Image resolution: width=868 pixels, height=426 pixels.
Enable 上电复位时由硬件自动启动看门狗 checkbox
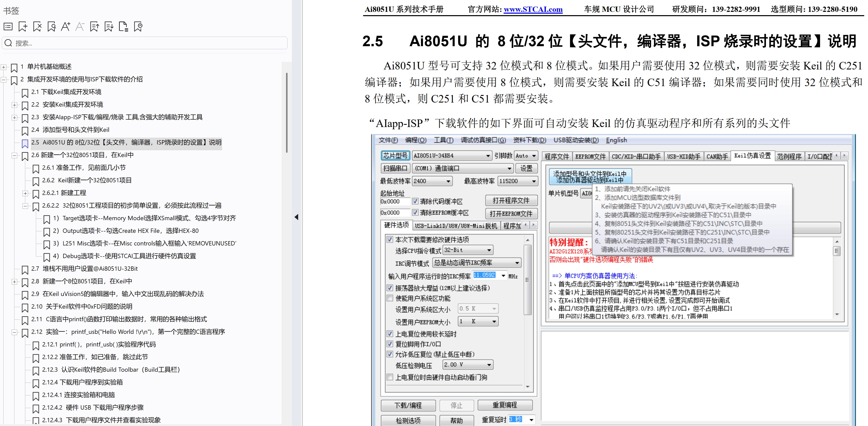390,377
